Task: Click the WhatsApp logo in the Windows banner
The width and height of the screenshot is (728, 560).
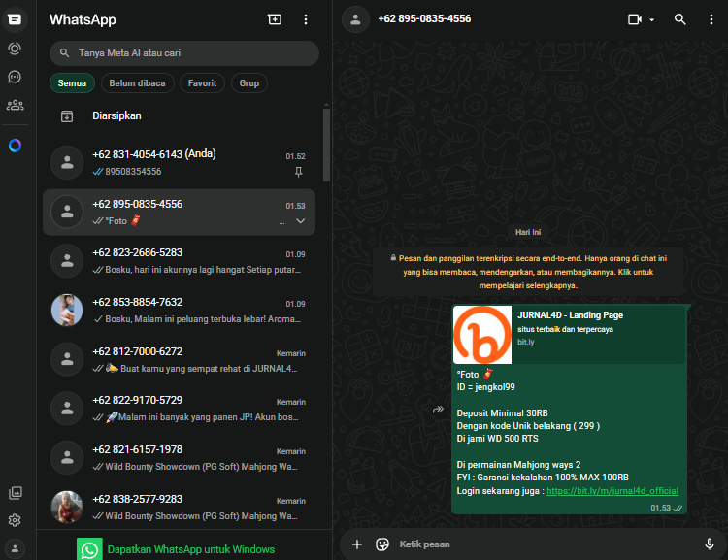Action: (x=89, y=549)
